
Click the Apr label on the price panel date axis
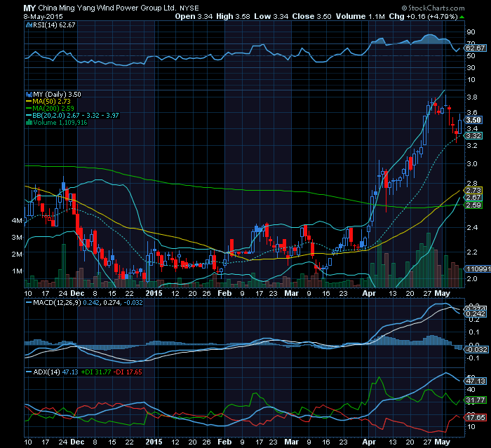coord(369,293)
